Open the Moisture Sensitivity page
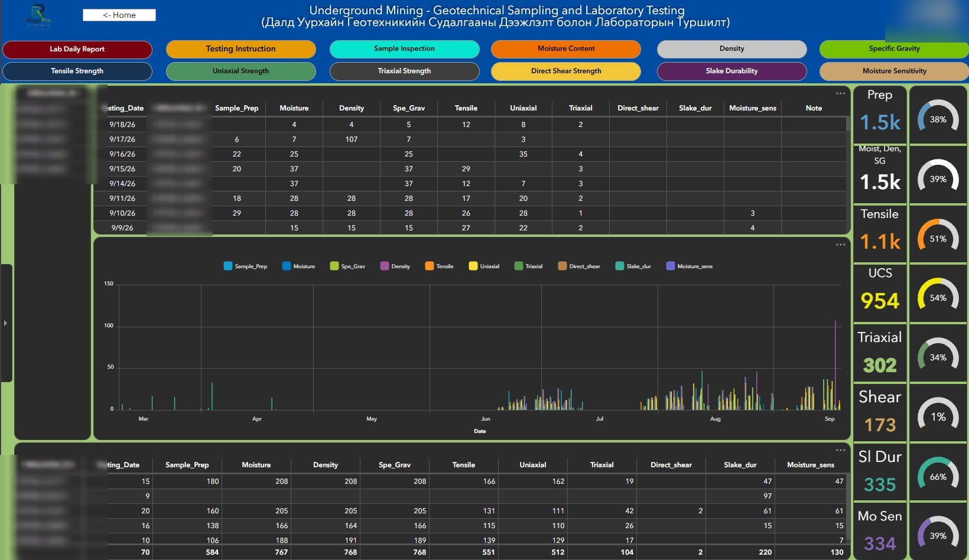 pyautogui.click(x=894, y=71)
